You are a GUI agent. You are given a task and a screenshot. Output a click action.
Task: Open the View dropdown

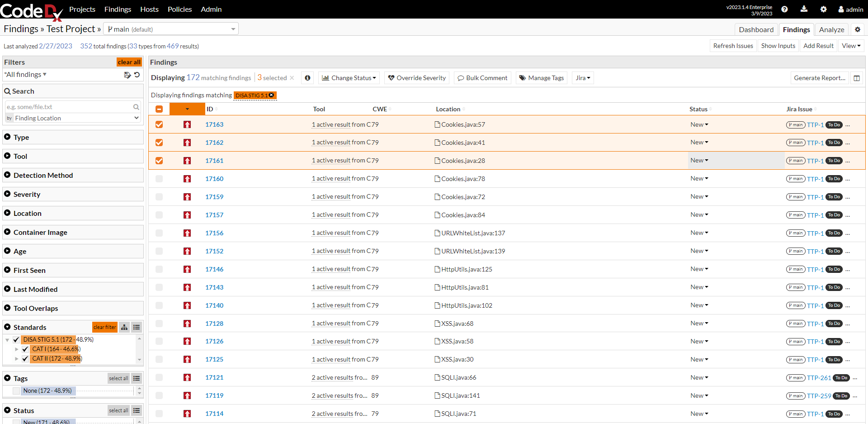tap(851, 46)
